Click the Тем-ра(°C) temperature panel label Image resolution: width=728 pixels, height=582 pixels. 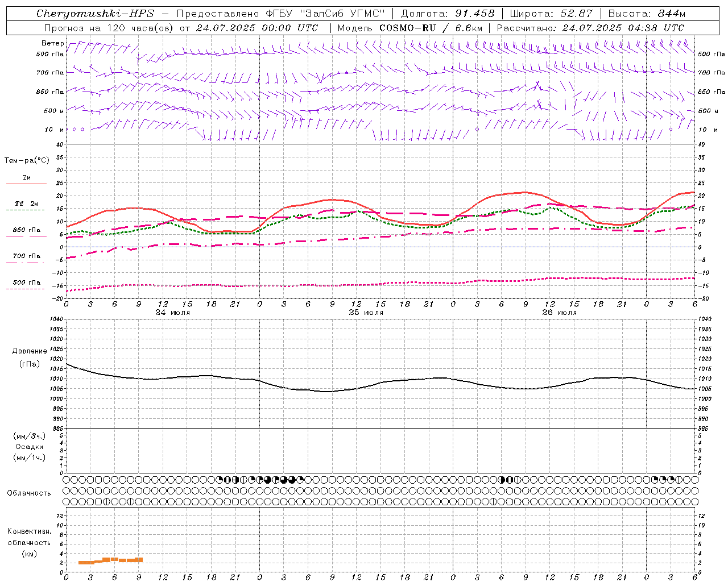click(27, 161)
